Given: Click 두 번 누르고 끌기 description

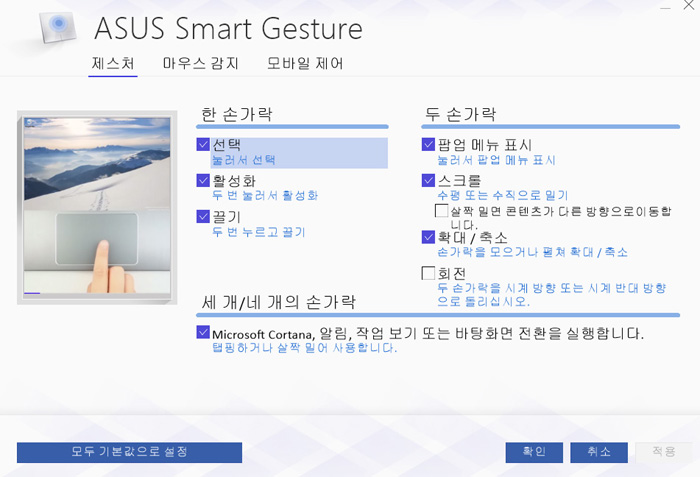Looking at the screenshot, I should click(x=258, y=232).
